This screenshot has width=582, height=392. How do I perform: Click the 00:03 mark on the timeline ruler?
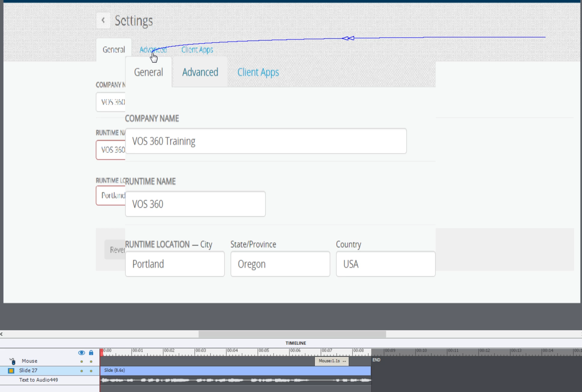(x=201, y=351)
